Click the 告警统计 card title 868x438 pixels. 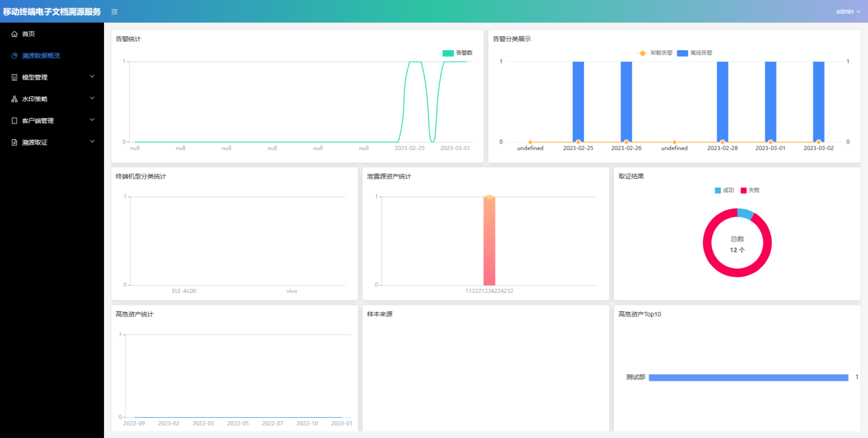tap(129, 39)
